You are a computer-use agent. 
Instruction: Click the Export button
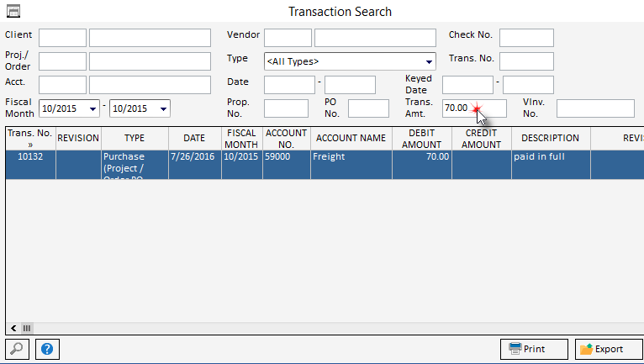point(608,349)
